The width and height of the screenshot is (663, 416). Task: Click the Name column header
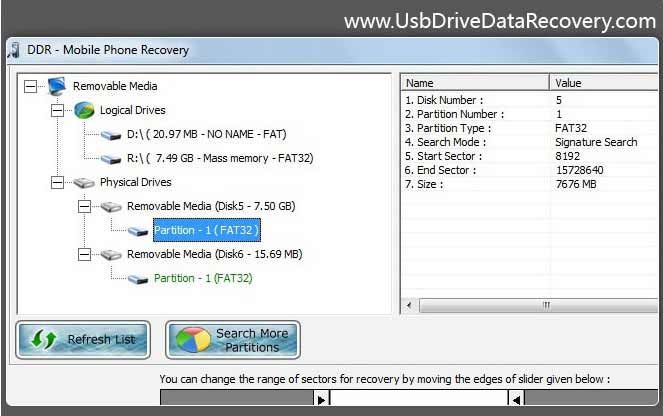click(475, 83)
